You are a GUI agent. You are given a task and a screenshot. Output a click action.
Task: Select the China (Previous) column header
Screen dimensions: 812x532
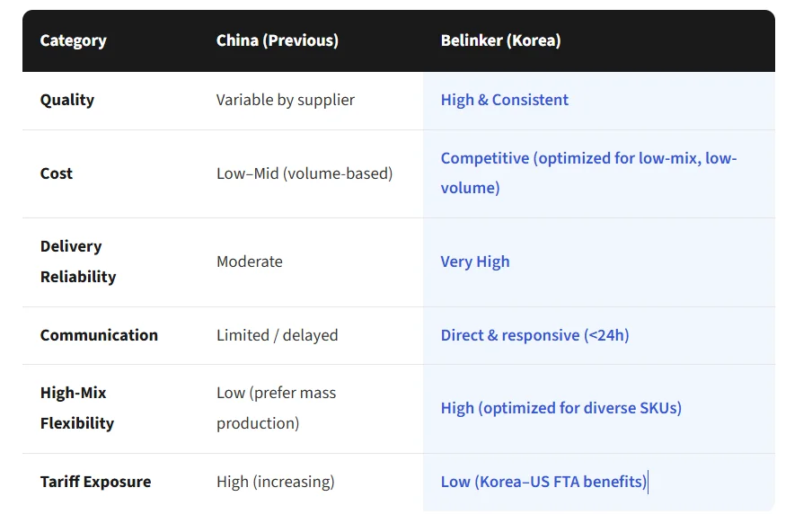coord(277,40)
